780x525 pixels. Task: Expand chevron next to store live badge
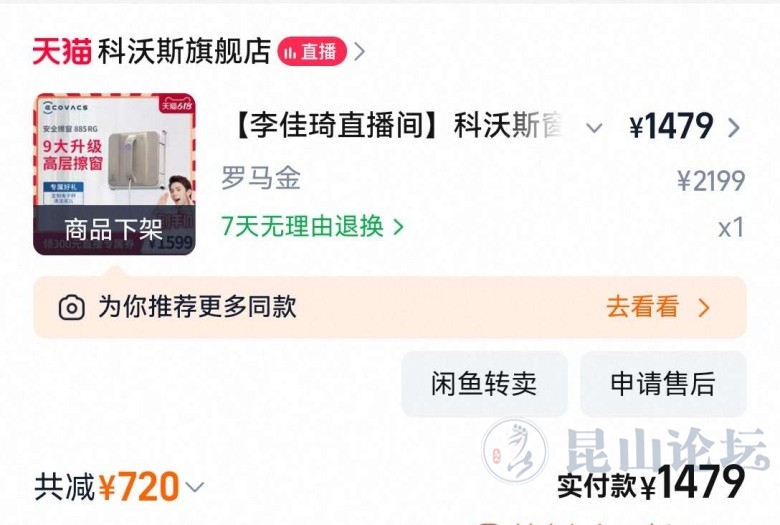359,51
